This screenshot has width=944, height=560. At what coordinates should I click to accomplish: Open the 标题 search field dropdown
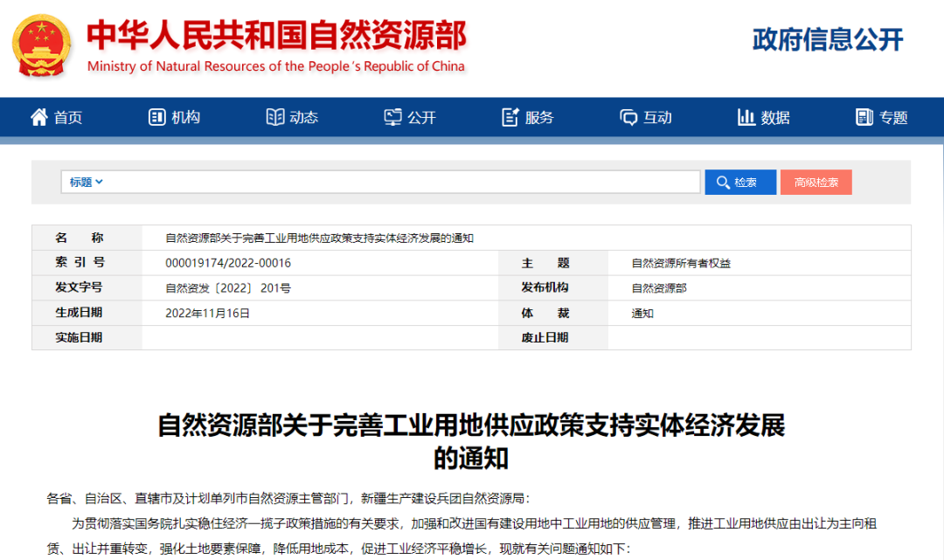(x=87, y=182)
